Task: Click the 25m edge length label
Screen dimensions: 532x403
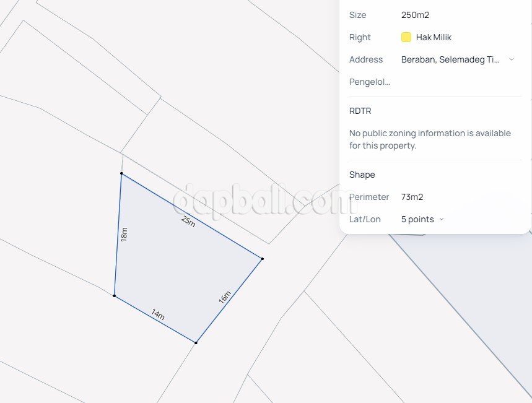Action: [x=188, y=222]
